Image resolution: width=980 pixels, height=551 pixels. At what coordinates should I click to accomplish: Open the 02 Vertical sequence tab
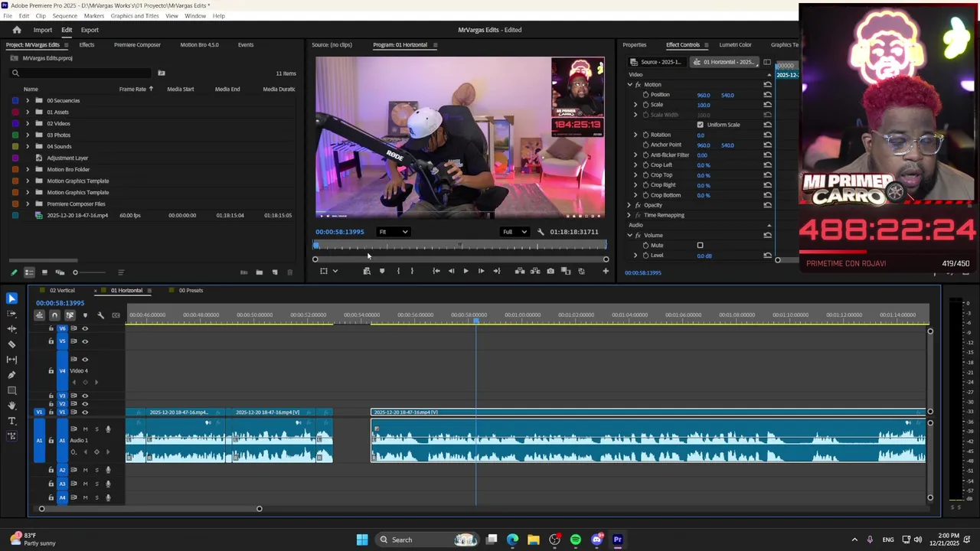tap(62, 291)
